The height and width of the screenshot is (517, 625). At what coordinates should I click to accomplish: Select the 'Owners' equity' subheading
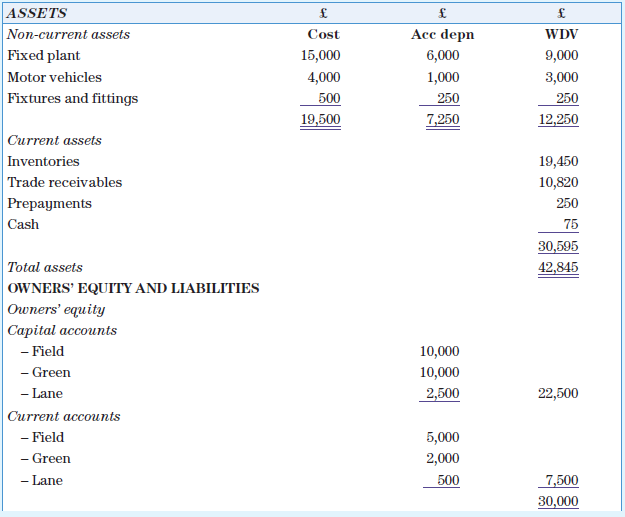click(x=56, y=310)
